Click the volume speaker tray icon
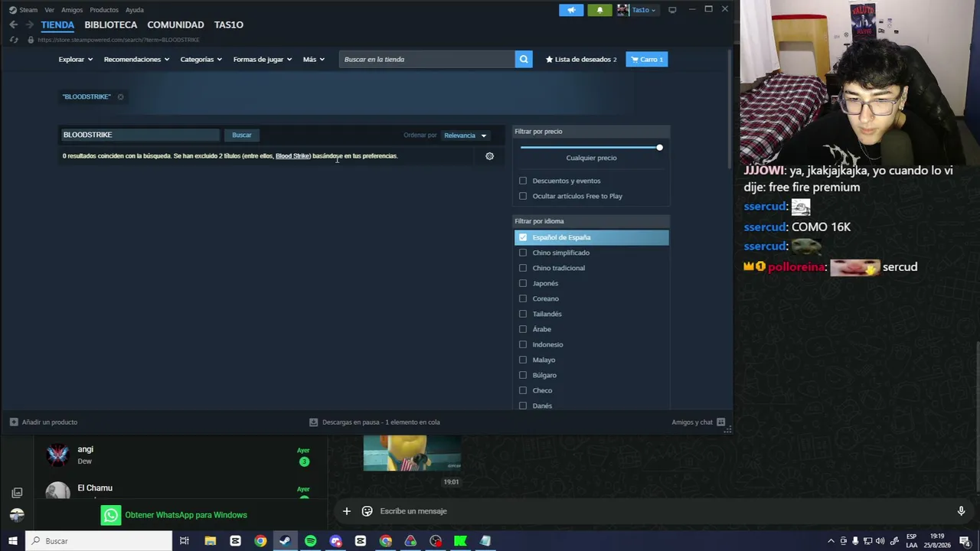Image resolution: width=980 pixels, height=551 pixels. click(880, 541)
